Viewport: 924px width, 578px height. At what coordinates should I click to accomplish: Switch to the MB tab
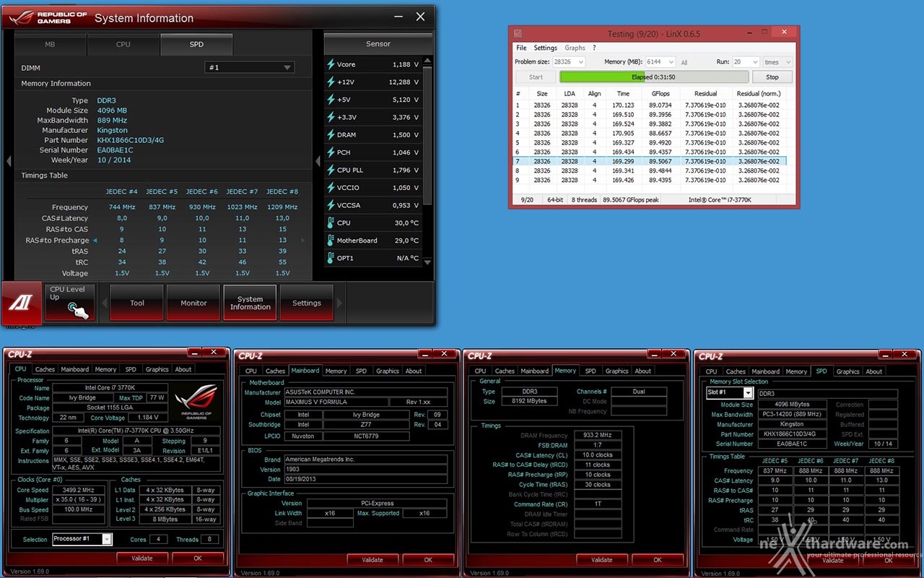(x=50, y=44)
